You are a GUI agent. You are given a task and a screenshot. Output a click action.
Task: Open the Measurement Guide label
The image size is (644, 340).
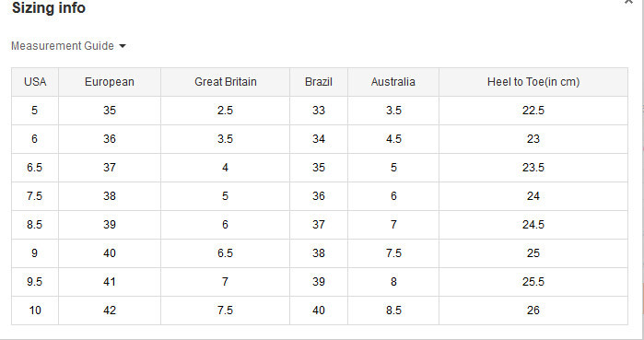tap(63, 45)
